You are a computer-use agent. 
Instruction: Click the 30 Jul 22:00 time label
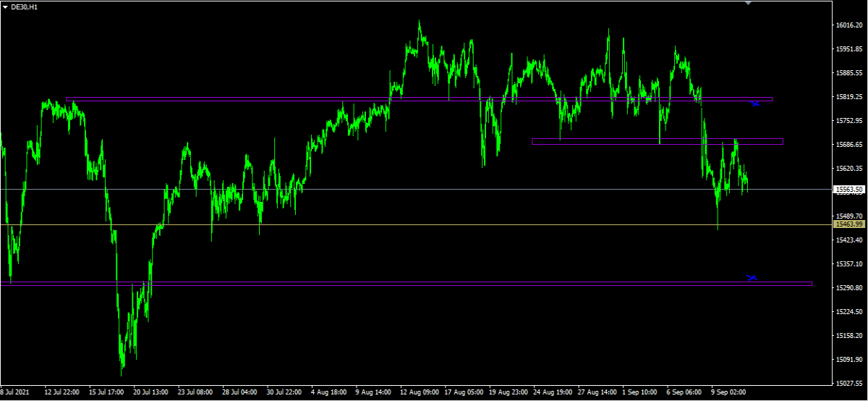[x=284, y=392]
